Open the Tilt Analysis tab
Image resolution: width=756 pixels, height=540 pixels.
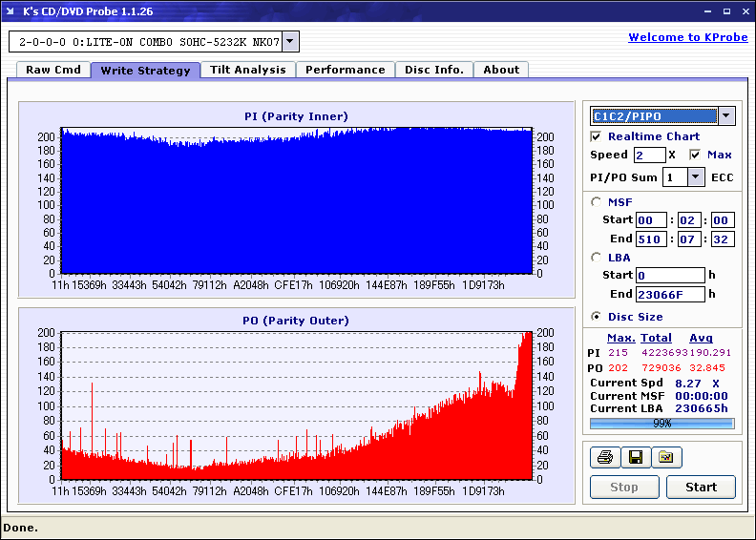248,70
